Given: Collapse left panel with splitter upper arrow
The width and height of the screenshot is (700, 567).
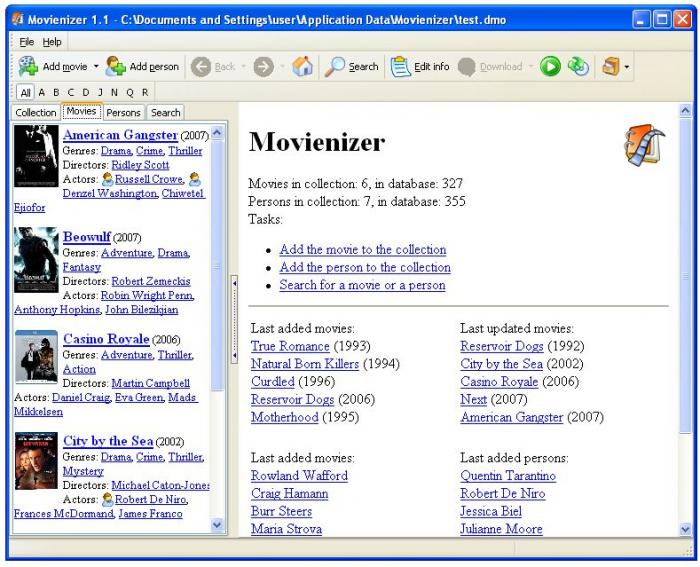Looking at the screenshot, I should tap(234, 284).
